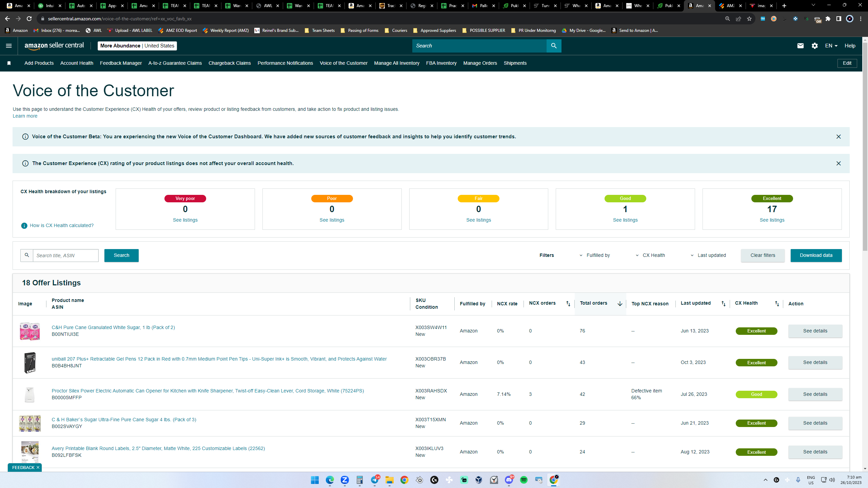Image resolution: width=868 pixels, height=488 pixels.
Task: Open the browser extensions puzzle icon
Action: coord(828,19)
